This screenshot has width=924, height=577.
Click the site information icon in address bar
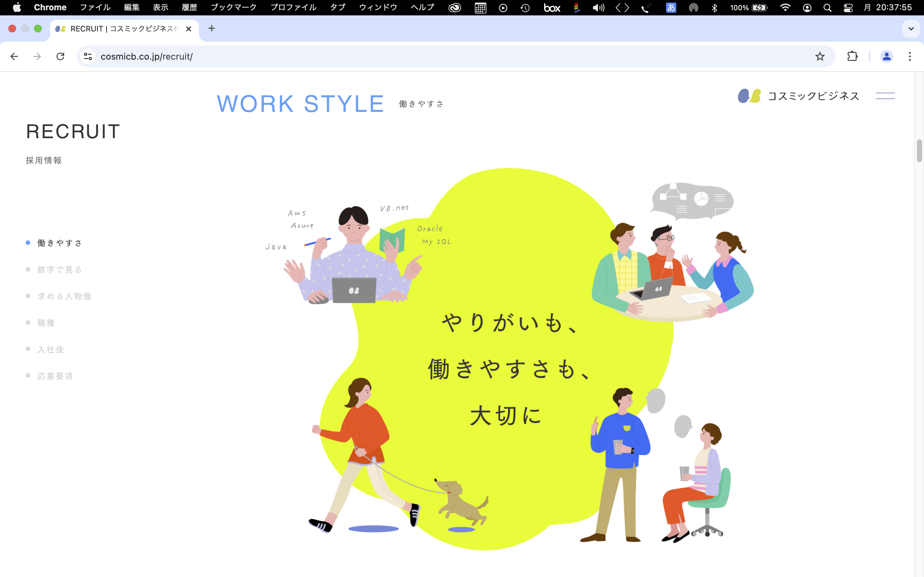tap(88, 56)
